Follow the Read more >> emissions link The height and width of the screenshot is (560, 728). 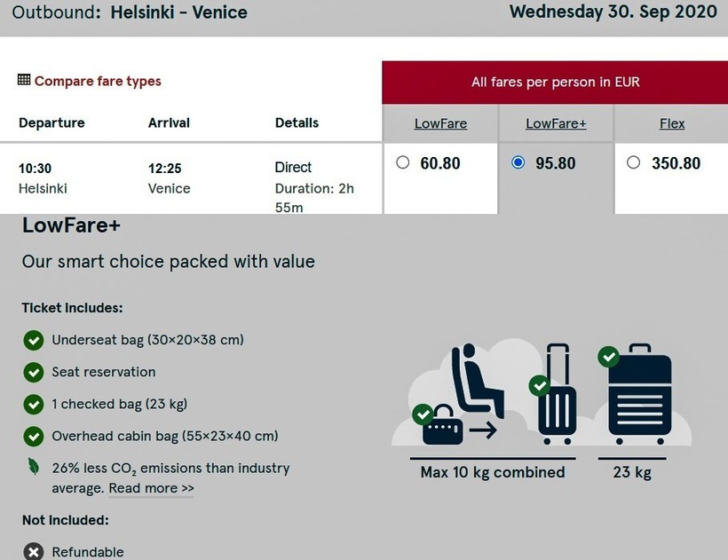pos(151,488)
